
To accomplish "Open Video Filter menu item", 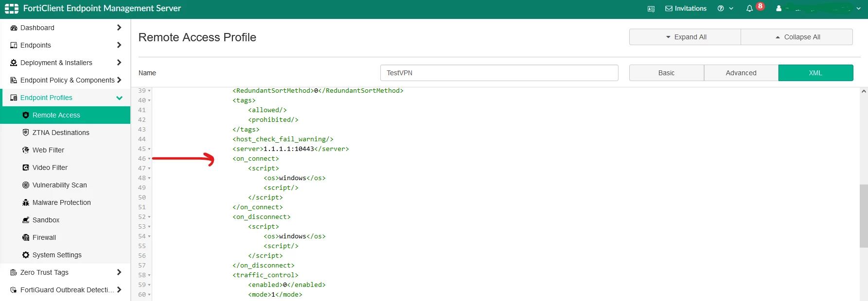I will click(x=65, y=167).
